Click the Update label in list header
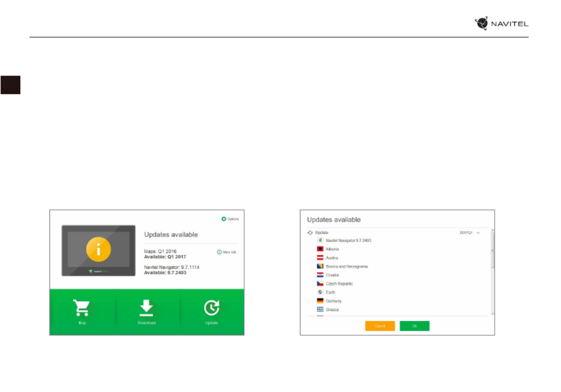The width and height of the screenshot is (561, 392). 322,233
